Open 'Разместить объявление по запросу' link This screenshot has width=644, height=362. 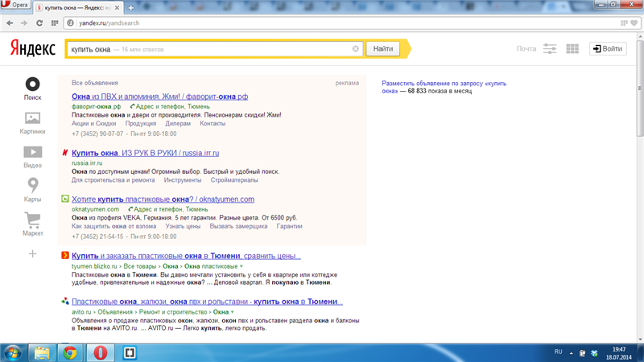click(x=444, y=87)
